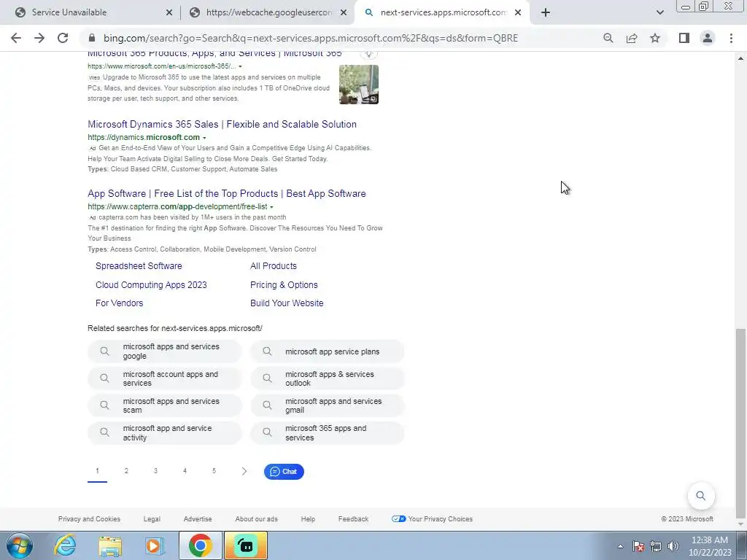Open the For Vendors sitelink

[x=119, y=303]
